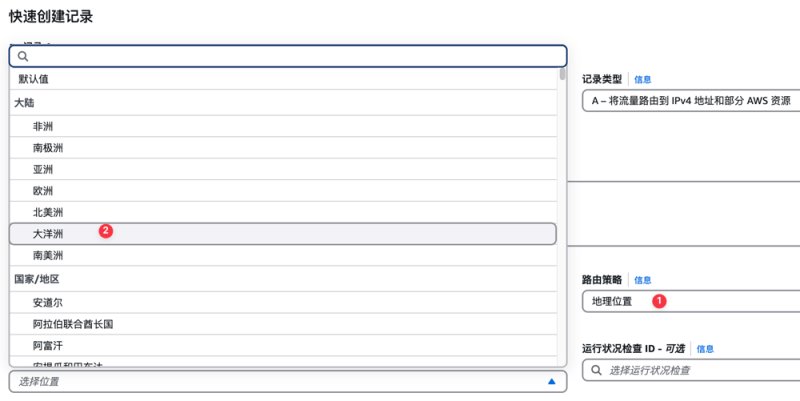The image size is (800, 401).
Task: Click red badge number 2 beside 大洋洲
Action: tap(106, 231)
